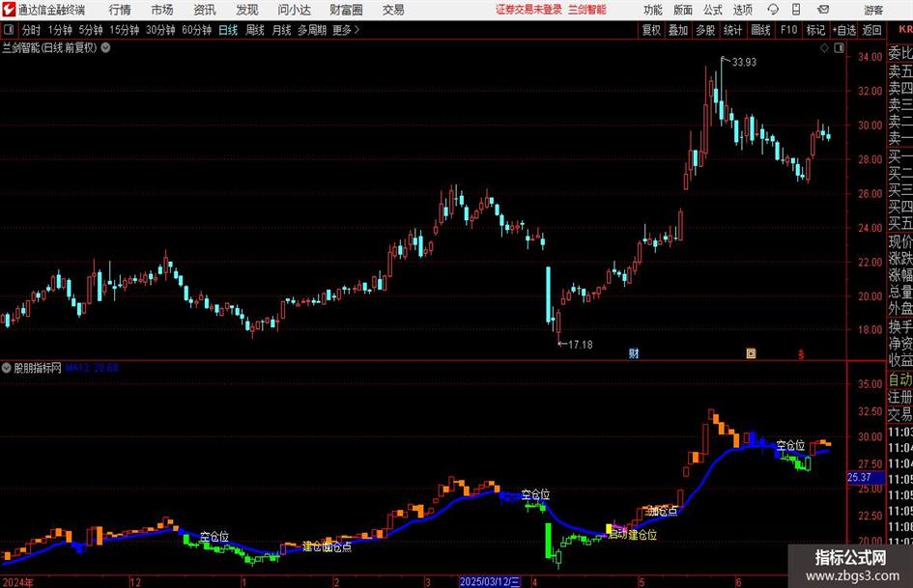Click the 兰剑智能 stock name link
The height and width of the screenshot is (588, 913).
point(587,10)
